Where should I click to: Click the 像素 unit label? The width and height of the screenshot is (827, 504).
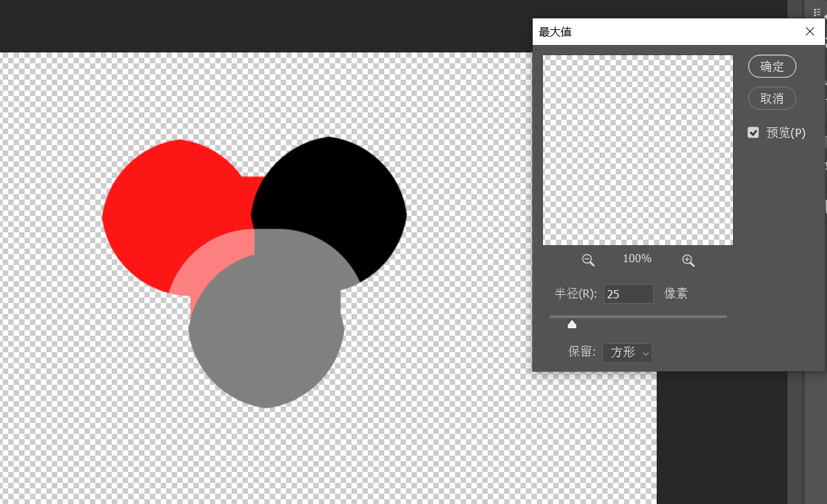coord(676,294)
